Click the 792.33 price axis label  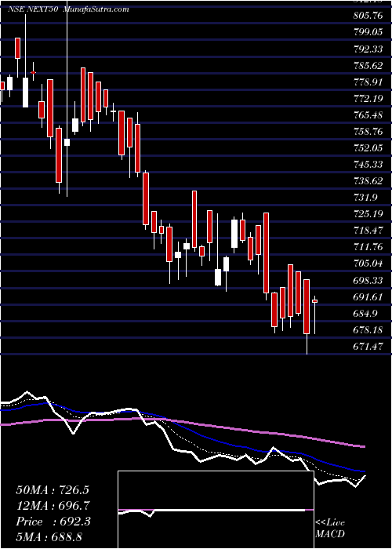coord(367,49)
